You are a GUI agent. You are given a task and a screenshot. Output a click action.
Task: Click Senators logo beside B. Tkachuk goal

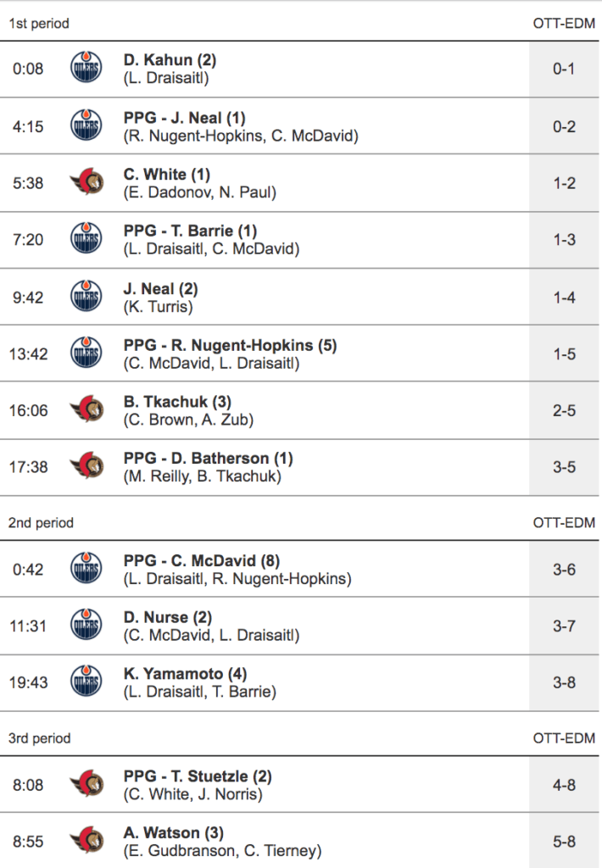[x=86, y=410]
